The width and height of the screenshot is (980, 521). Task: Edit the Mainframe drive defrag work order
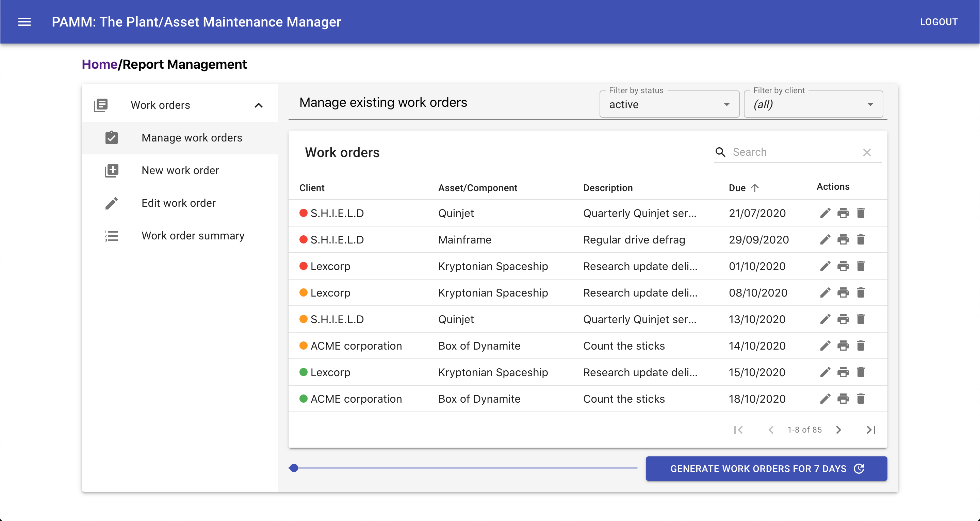pos(825,239)
